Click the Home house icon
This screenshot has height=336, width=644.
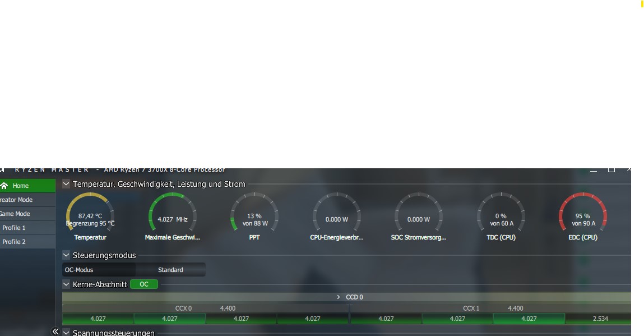tap(4, 186)
